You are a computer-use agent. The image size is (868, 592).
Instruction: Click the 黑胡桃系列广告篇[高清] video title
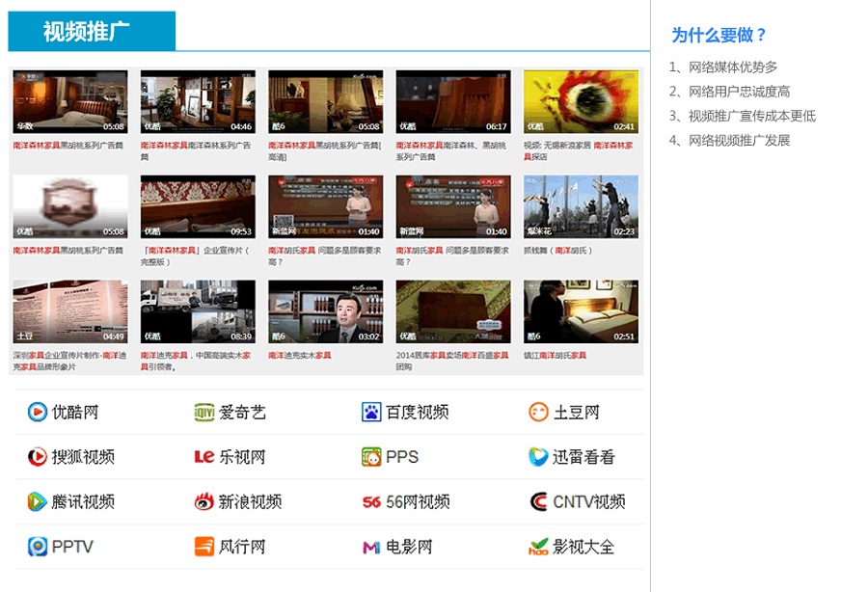(x=325, y=151)
